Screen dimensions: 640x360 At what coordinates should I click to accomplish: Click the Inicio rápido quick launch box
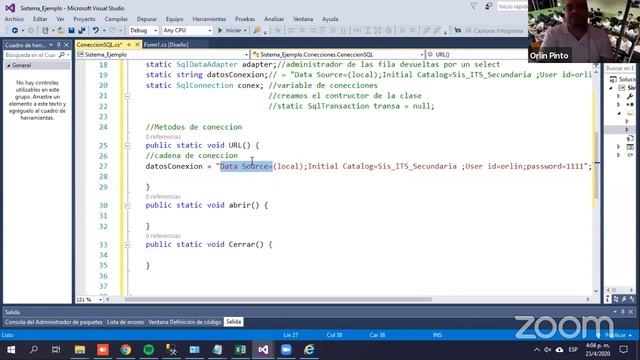(x=512, y=7)
